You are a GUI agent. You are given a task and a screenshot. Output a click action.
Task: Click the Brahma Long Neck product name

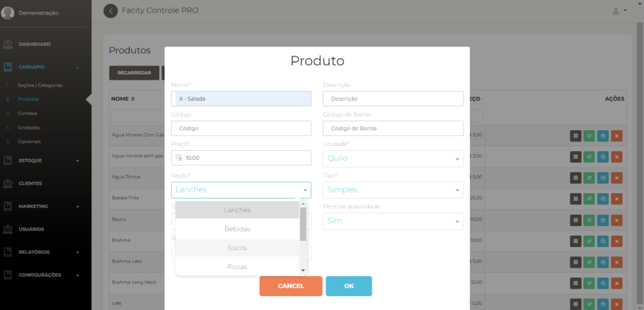point(134,282)
